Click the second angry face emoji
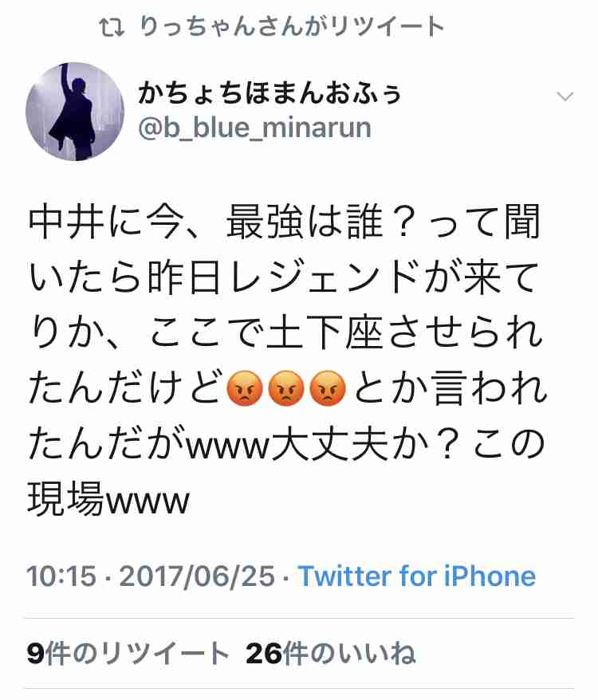The width and height of the screenshot is (598, 700). 286,388
